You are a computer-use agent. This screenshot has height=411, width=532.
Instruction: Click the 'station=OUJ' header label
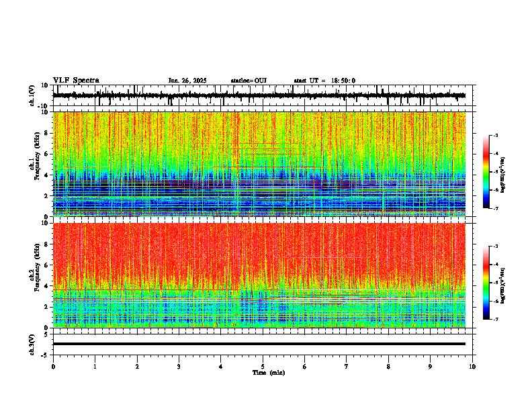coord(249,81)
